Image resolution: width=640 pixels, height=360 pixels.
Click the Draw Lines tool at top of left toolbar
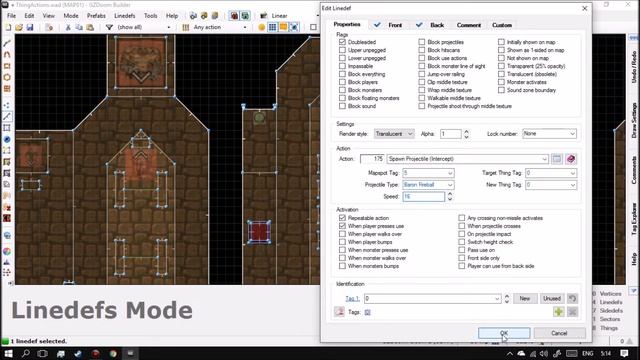7,43
